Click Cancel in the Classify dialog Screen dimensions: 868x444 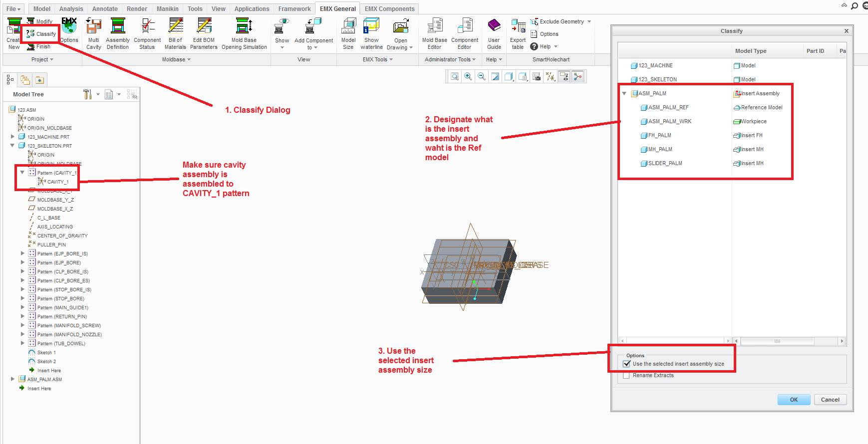(831, 400)
